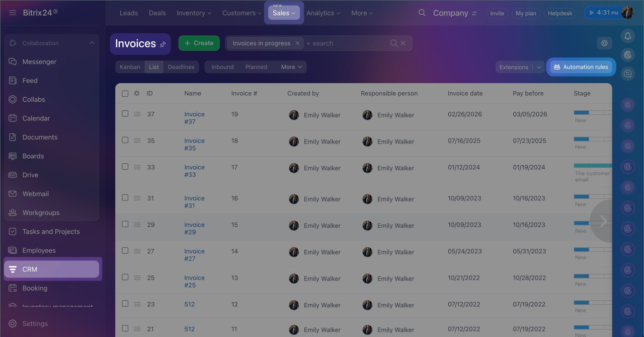Open the invoice list settings gear
644x337 pixels.
[604, 43]
